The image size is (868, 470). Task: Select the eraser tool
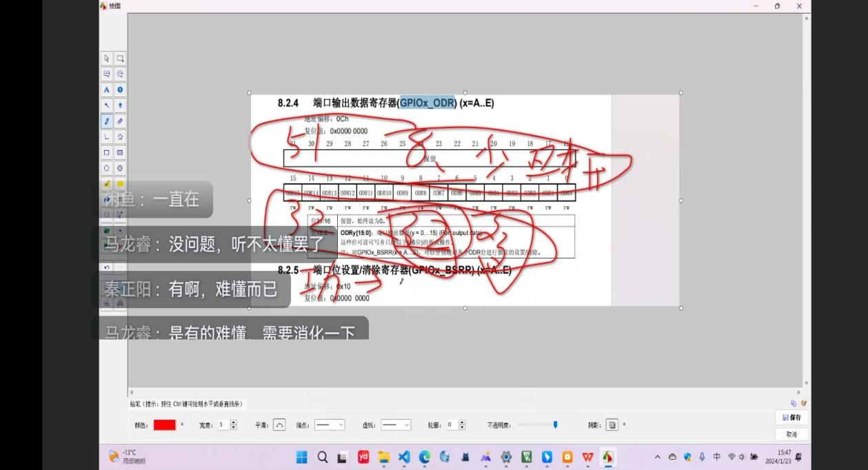pyautogui.click(x=120, y=121)
